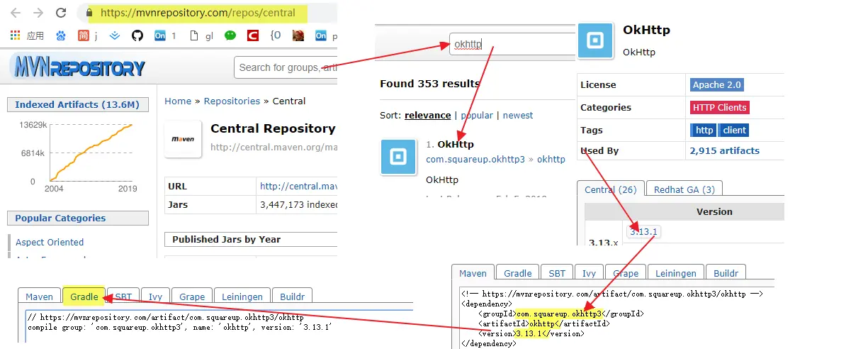Open the 2,915 artifacts link
Image resolution: width=868 pixels, height=349 pixels.
coord(725,150)
